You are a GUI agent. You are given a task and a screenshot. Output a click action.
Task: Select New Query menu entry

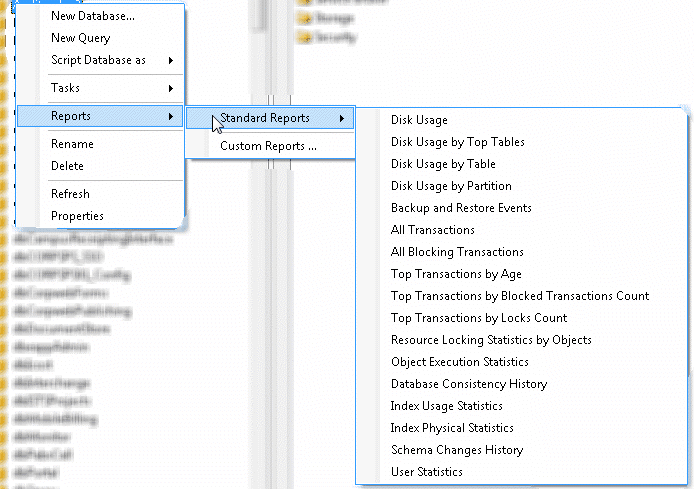coord(81,39)
